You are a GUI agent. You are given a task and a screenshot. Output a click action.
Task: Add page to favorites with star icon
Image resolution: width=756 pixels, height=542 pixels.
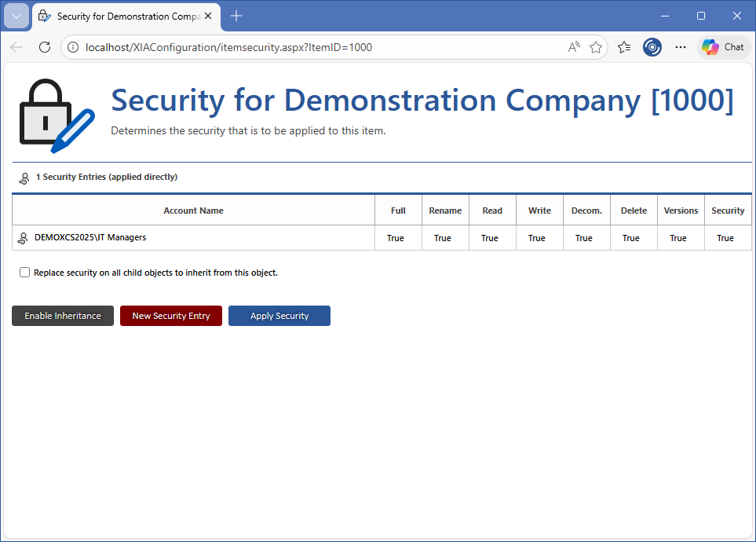596,47
